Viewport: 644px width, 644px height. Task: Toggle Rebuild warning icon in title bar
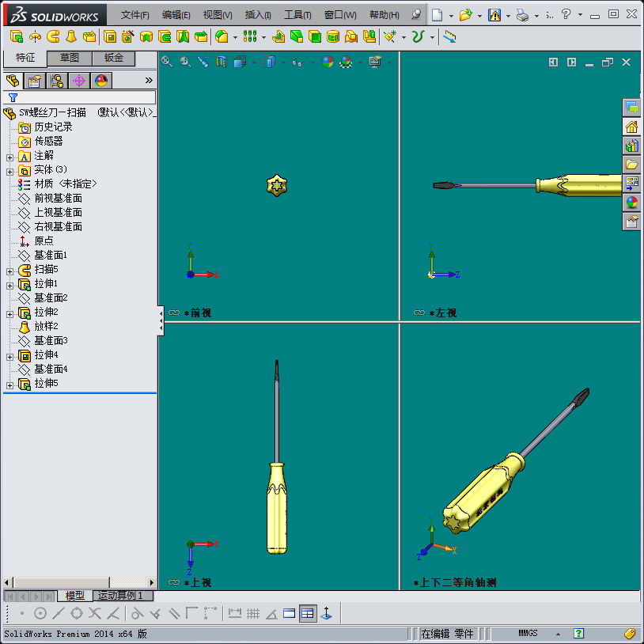[x=494, y=16]
